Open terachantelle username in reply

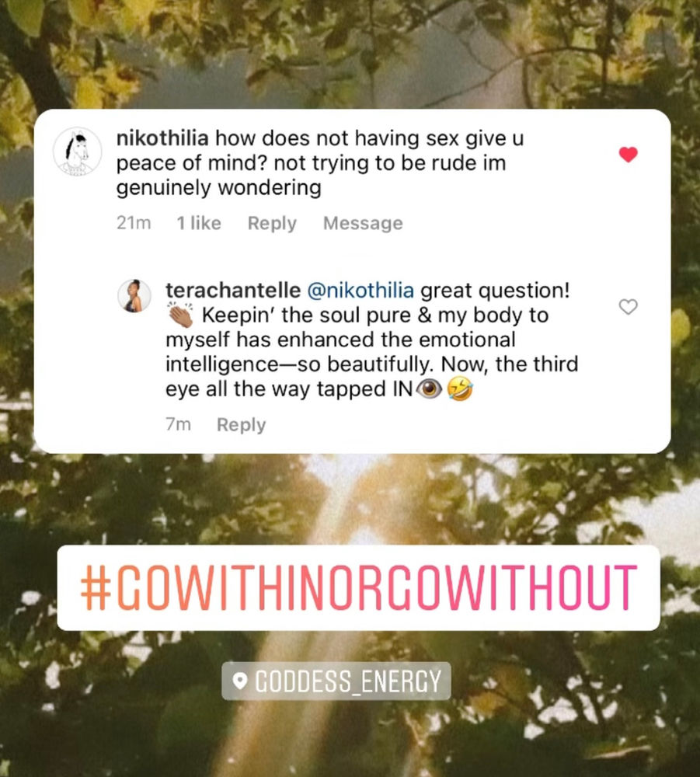point(233,291)
